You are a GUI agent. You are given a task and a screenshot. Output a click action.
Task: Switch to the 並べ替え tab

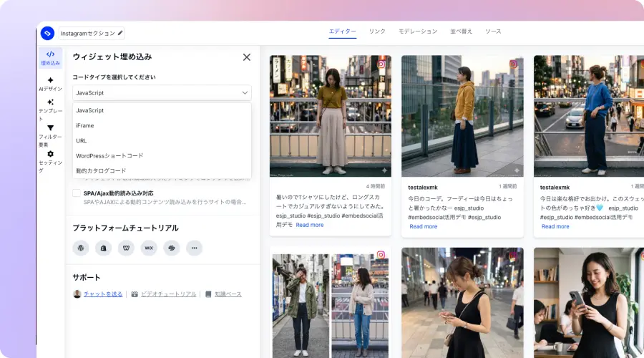pyautogui.click(x=462, y=32)
